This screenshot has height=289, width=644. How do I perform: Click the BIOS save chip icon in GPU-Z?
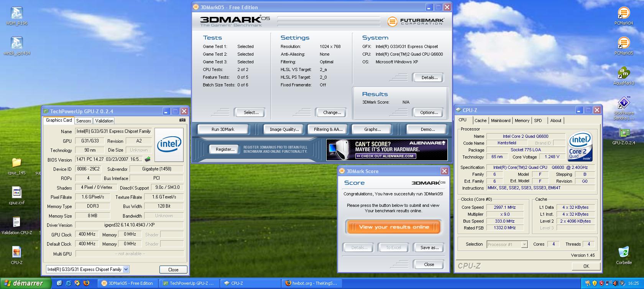(148, 159)
